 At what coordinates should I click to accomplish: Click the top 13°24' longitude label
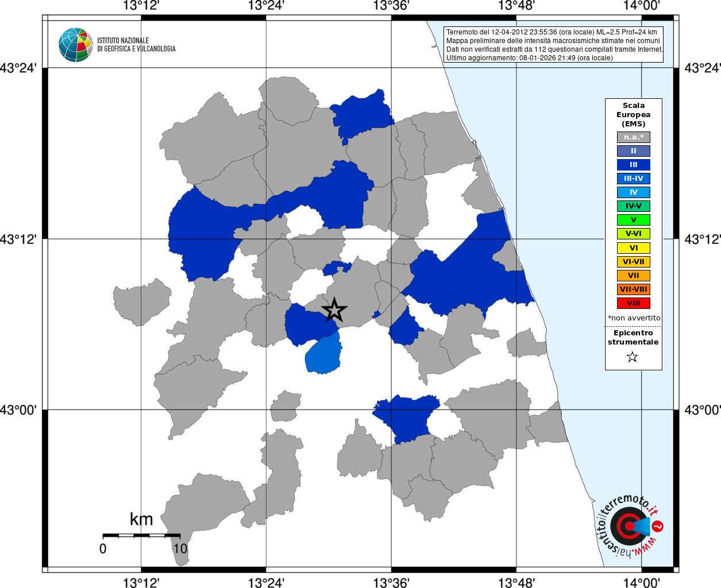tap(266, 6)
